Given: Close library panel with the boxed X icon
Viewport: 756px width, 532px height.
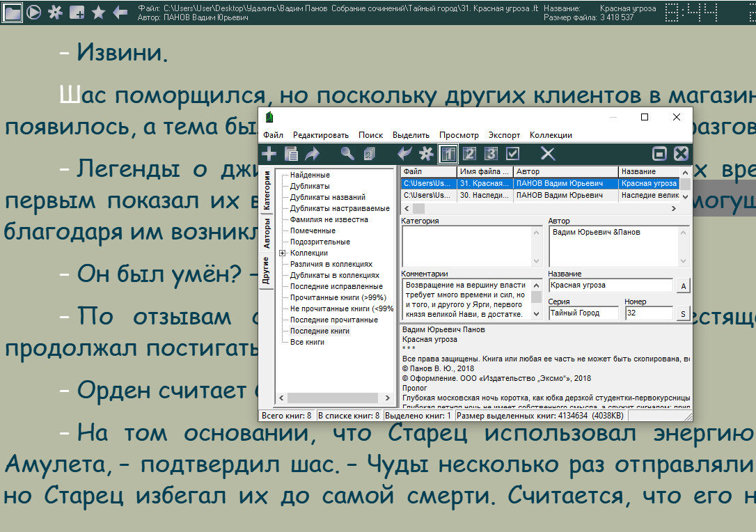Looking at the screenshot, I should pos(681,154).
